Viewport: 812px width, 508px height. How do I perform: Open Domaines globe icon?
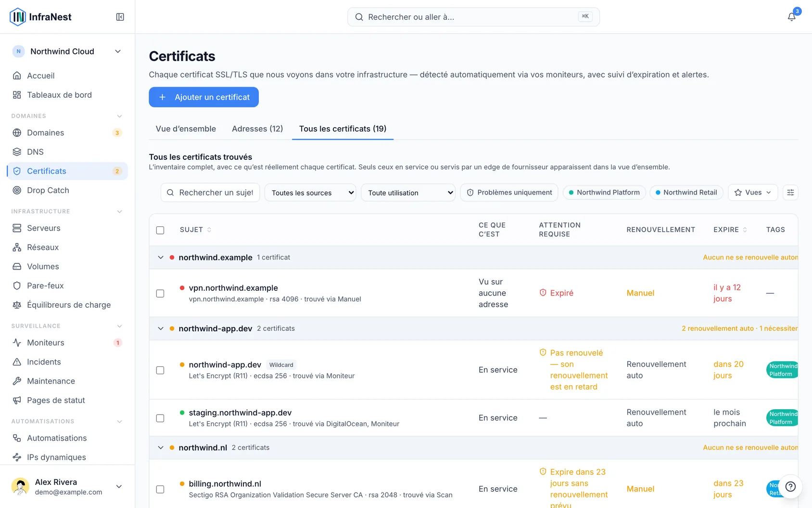(17, 132)
